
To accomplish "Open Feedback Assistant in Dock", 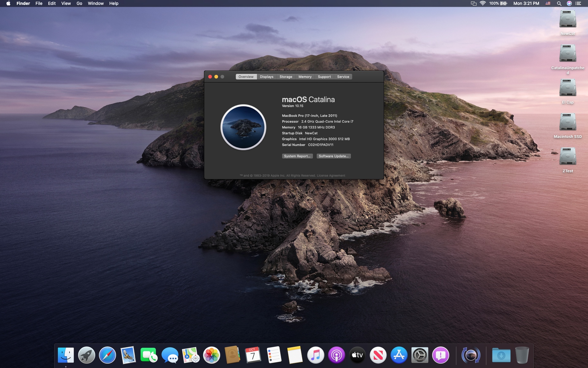I will [x=441, y=355].
